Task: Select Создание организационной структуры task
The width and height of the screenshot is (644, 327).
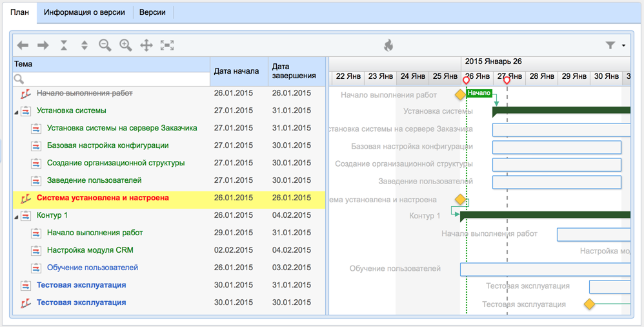Action: [x=116, y=163]
